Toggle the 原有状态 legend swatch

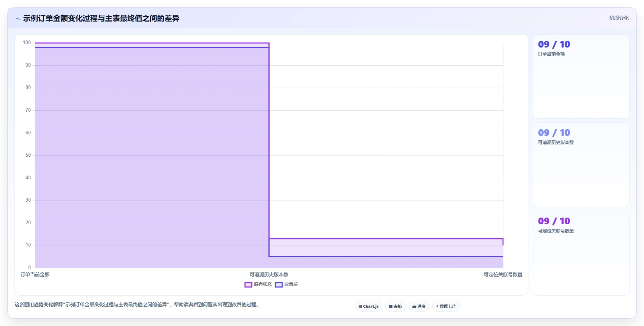pyautogui.click(x=248, y=285)
